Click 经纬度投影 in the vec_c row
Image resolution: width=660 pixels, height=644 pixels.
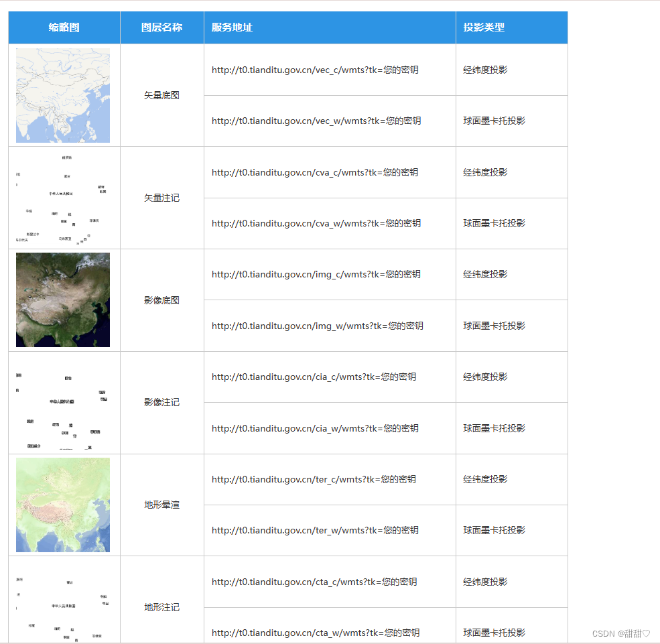(485, 70)
